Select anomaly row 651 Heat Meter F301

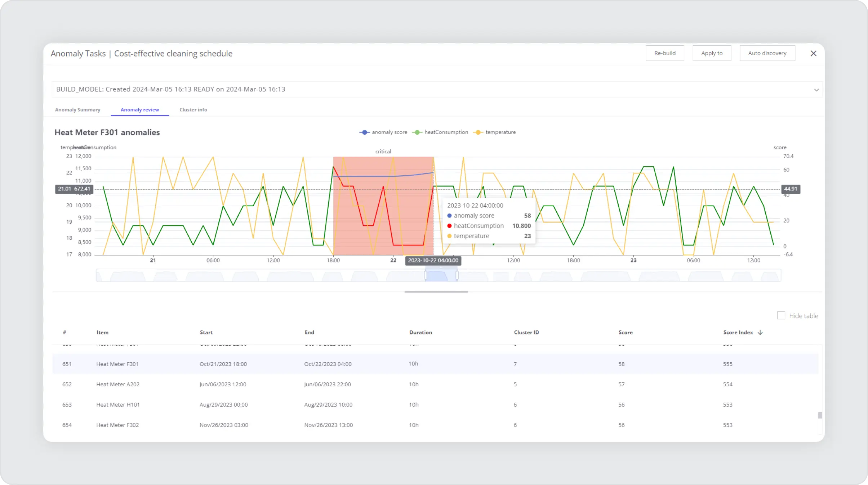[434, 363]
